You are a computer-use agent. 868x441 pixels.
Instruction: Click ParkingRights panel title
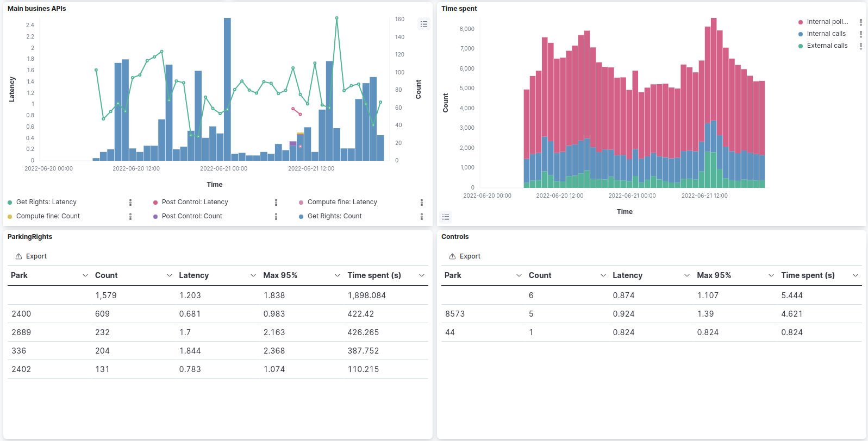pos(30,237)
